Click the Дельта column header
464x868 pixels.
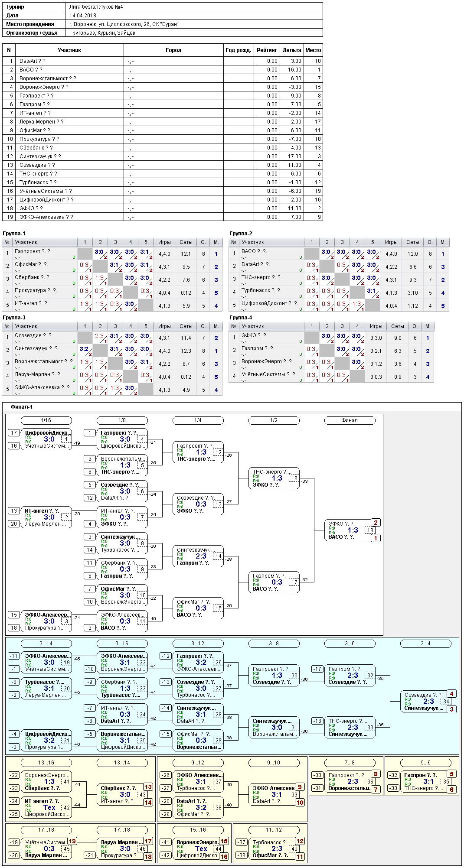291,50
